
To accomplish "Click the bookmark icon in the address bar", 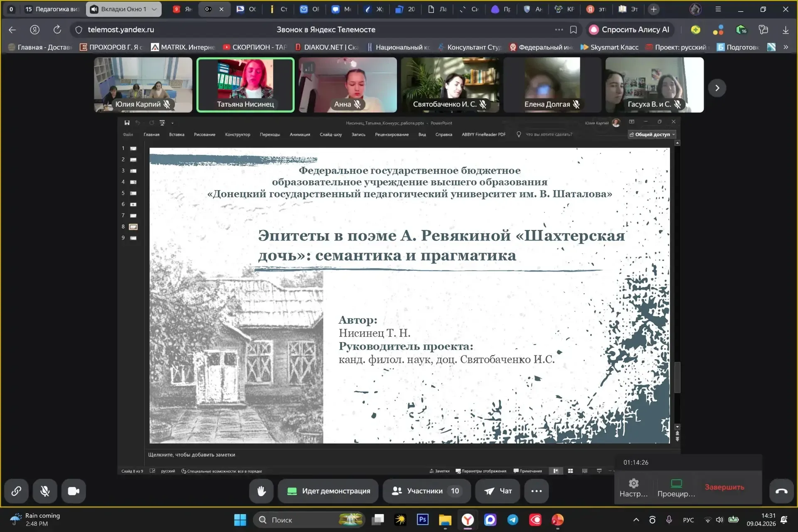I will click(x=573, y=30).
